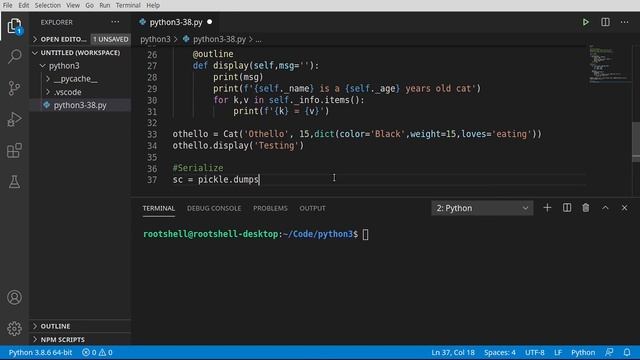Maximize the panel size with chevron up
This screenshot has height=360, width=640.
tap(605, 208)
